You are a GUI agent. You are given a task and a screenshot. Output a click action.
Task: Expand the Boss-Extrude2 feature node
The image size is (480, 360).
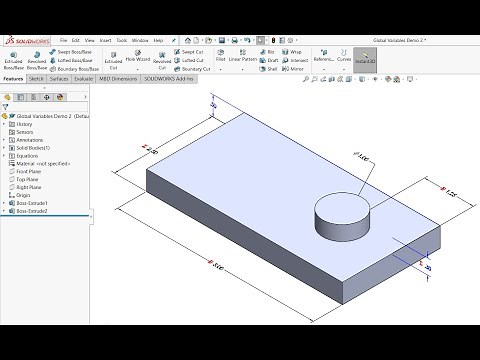(4, 211)
